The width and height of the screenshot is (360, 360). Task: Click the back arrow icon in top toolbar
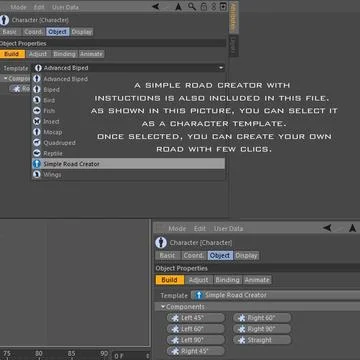tap(156, 6)
